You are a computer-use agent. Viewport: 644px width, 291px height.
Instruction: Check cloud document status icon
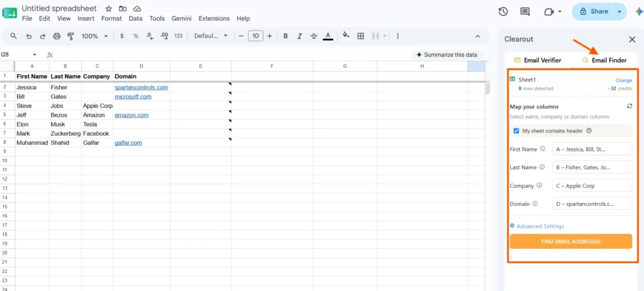point(137,9)
